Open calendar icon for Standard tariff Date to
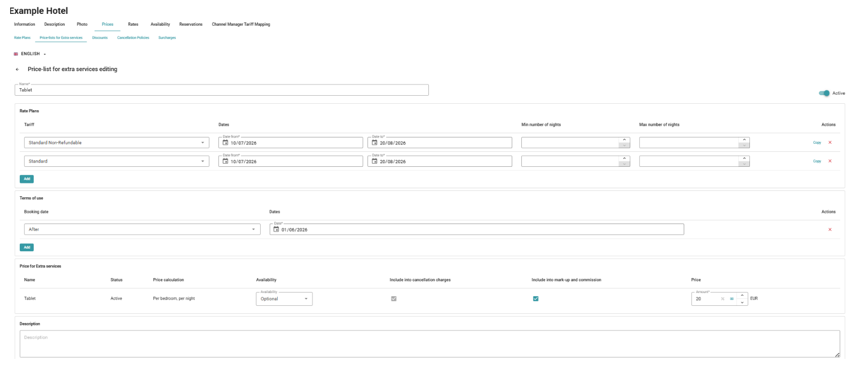This screenshot has width=868, height=377. click(374, 161)
